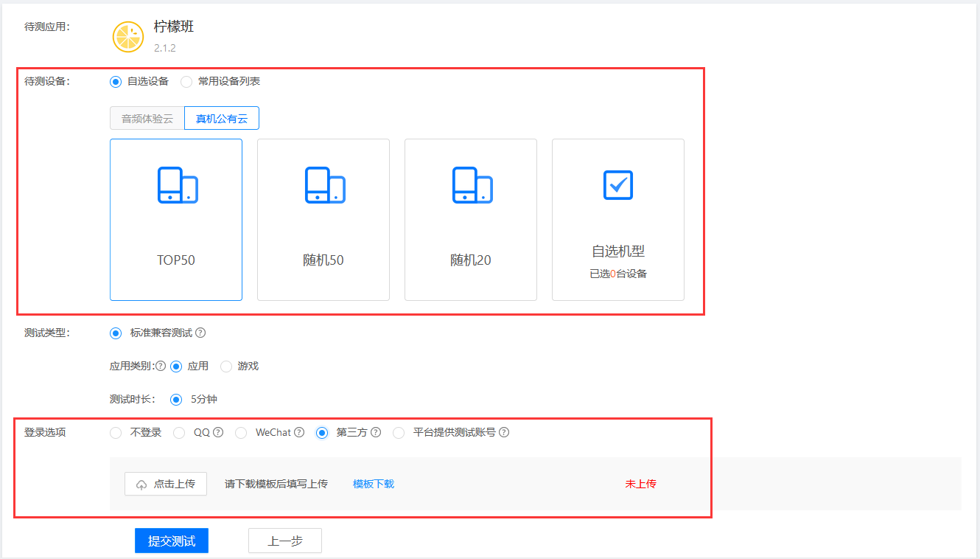Select the 常用设备列表 radio option

186,81
